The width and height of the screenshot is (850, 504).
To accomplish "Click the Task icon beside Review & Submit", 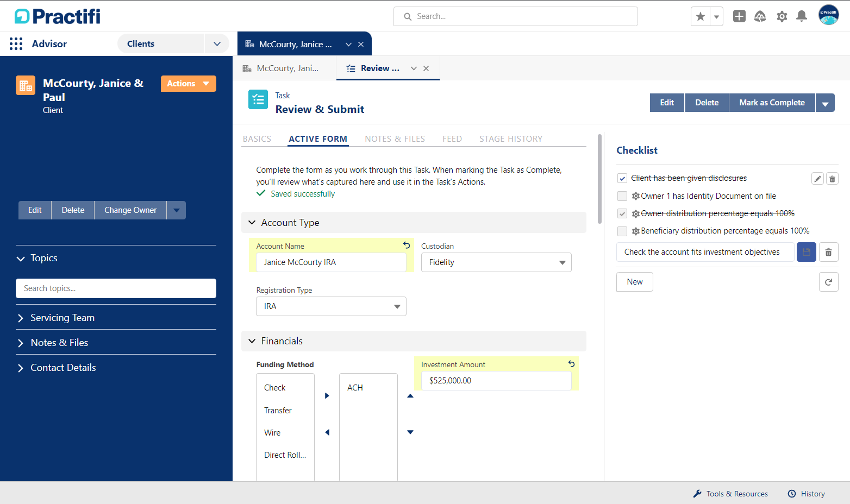I will click(258, 99).
